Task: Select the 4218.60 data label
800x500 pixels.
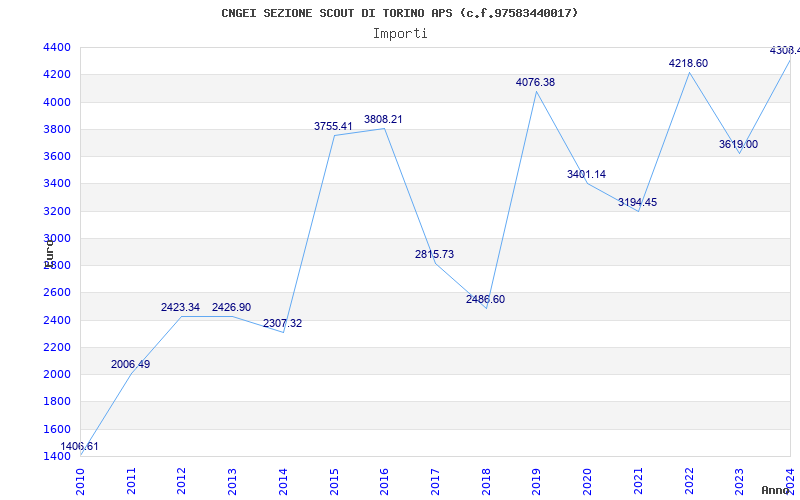Action: pyautogui.click(x=688, y=63)
